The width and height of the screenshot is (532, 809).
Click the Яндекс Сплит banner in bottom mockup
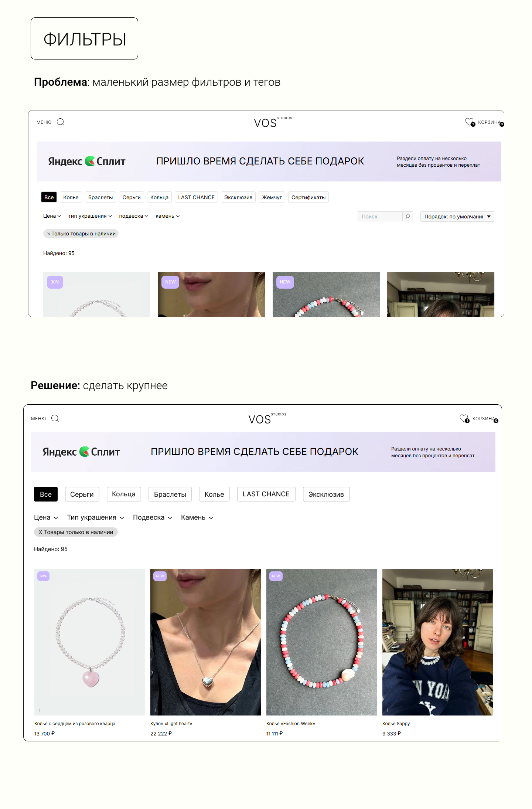[x=263, y=452]
